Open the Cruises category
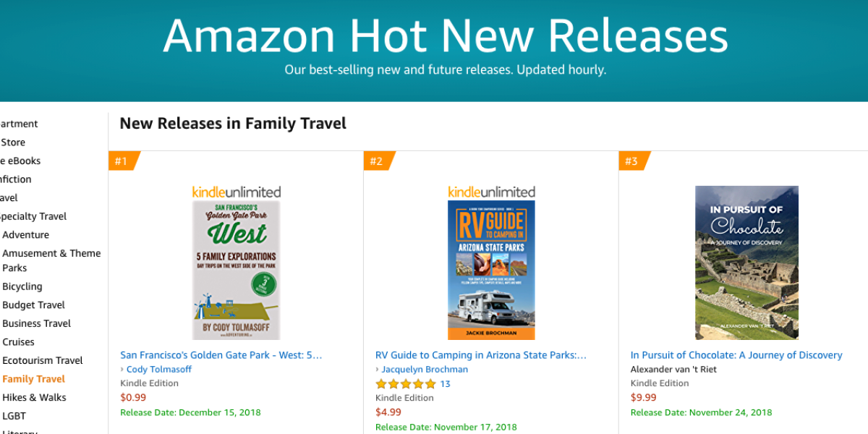 (18, 342)
